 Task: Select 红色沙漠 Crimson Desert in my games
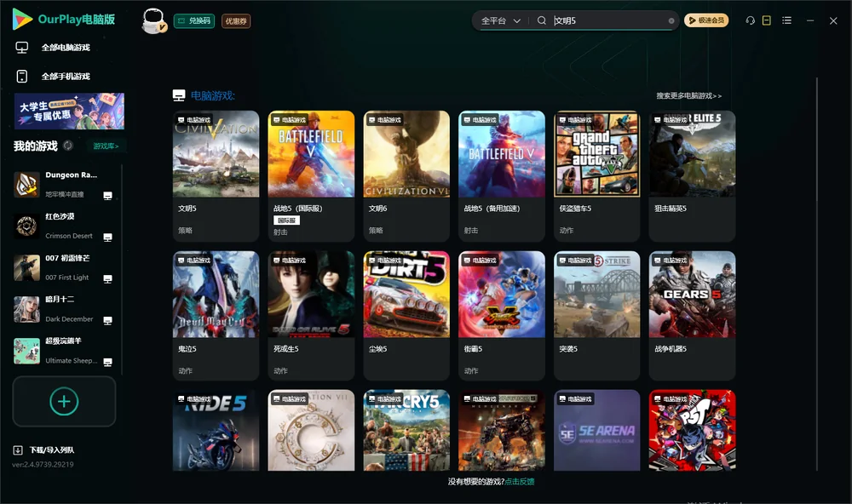coord(64,226)
